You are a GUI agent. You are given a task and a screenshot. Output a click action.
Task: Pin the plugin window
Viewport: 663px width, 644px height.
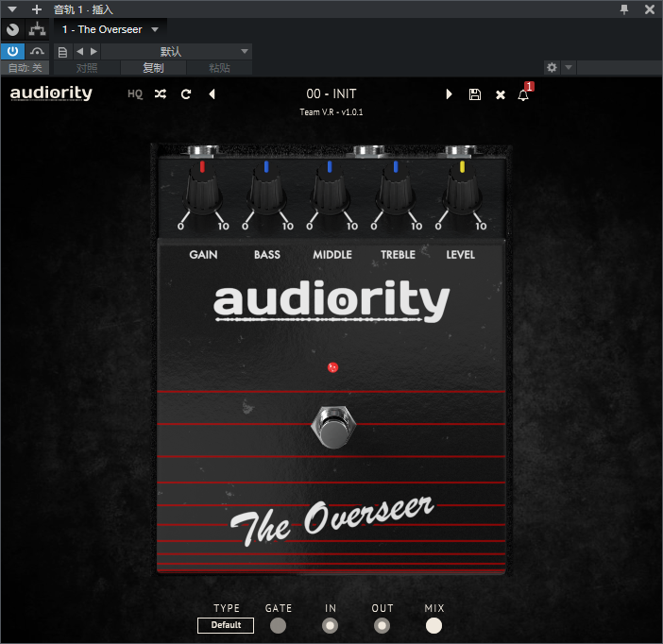pos(624,9)
